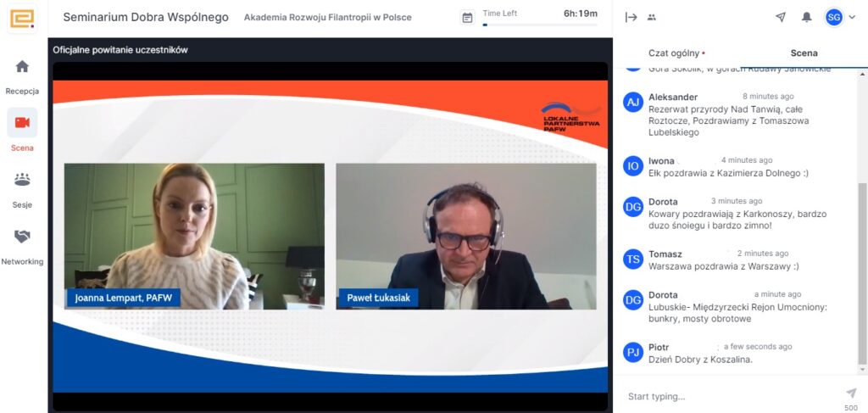The image size is (868, 413).
Task: Click the '6h:19m' time remaining value
Action: 580,14
